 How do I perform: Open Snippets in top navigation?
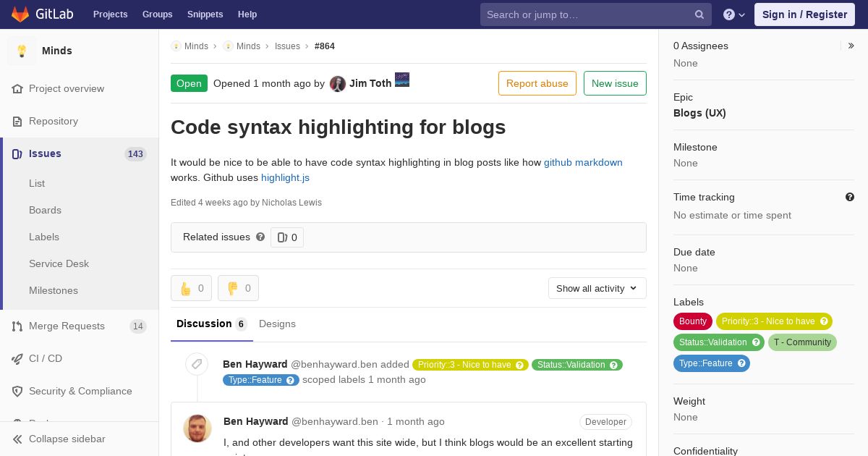tap(205, 14)
